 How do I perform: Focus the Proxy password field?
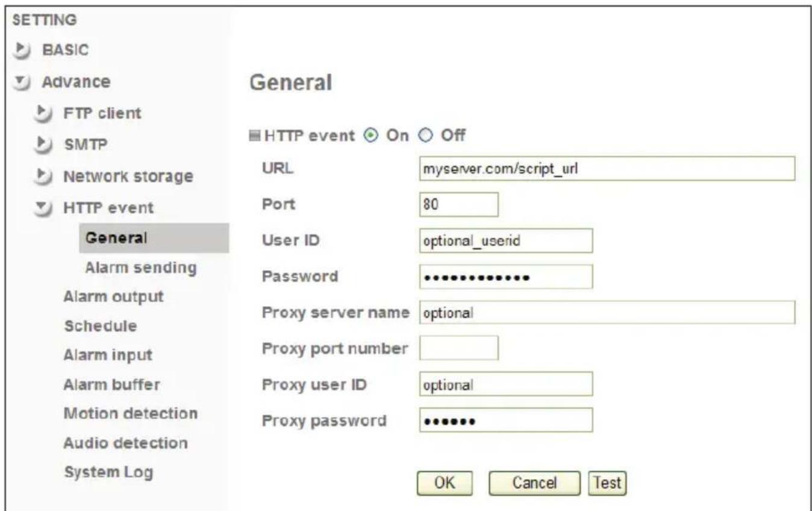click(x=505, y=421)
